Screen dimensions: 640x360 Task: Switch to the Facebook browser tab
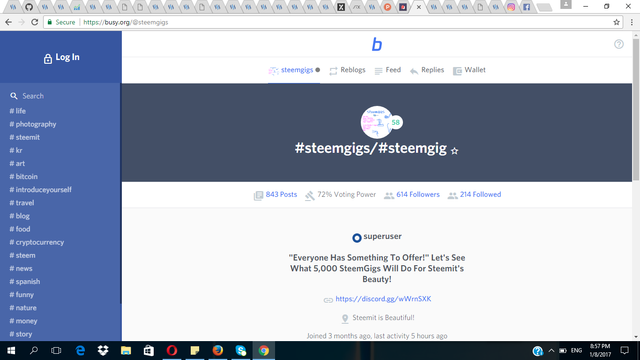click(527, 7)
